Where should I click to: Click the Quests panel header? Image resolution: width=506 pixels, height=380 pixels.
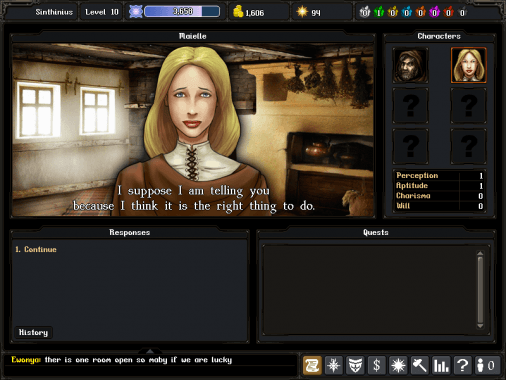(376, 232)
